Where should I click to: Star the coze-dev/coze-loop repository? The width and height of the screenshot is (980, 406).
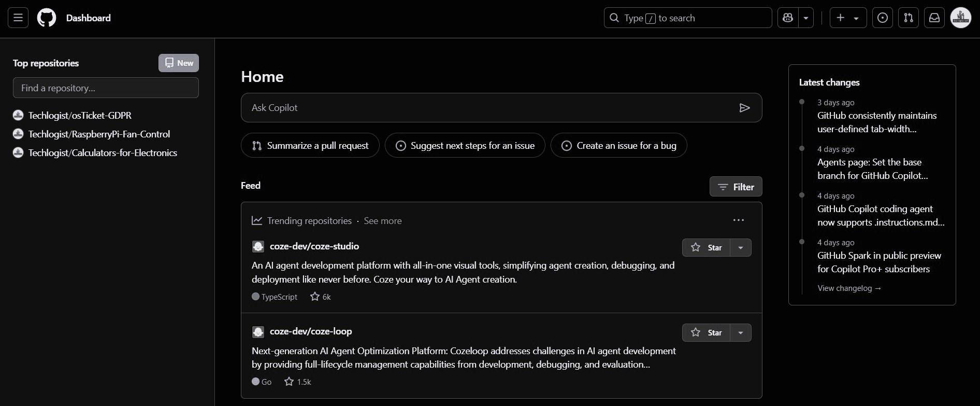click(707, 332)
